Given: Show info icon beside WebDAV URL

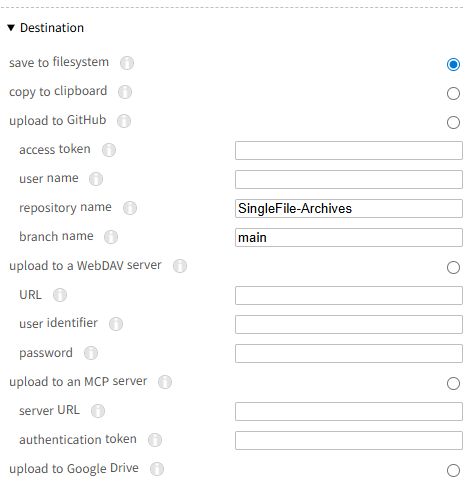Looking at the screenshot, I should pyautogui.click(x=60, y=295).
